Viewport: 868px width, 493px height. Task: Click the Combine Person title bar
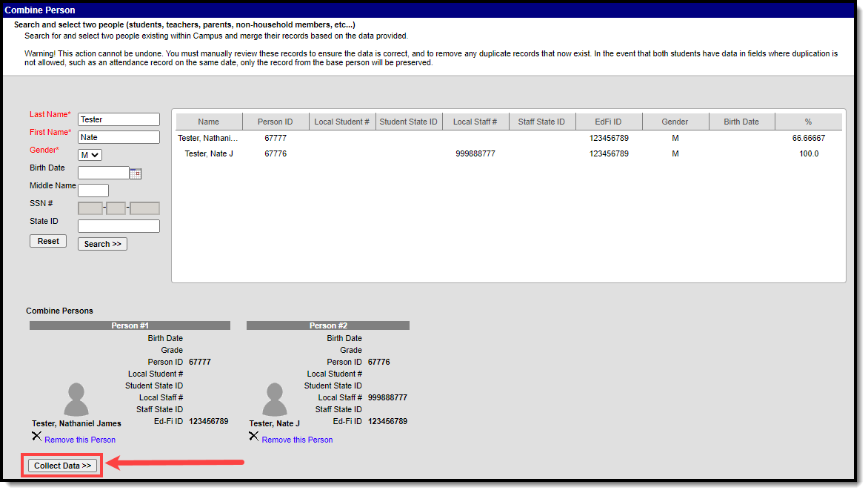click(429, 10)
